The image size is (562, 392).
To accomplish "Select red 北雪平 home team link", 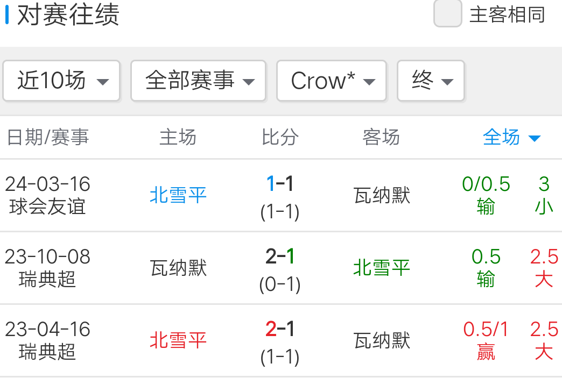I will [178, 340].
